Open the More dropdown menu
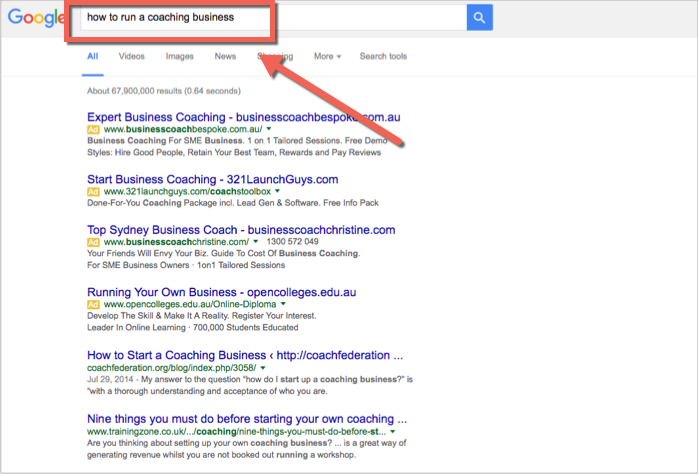 (x=327, y=57)
